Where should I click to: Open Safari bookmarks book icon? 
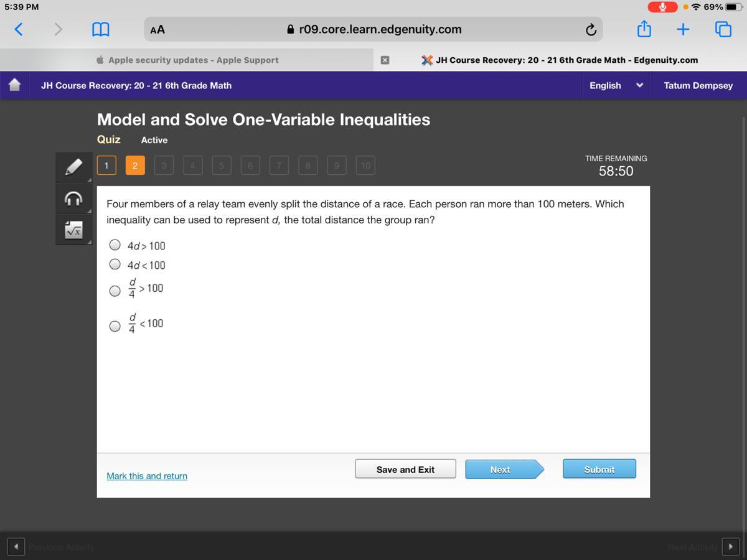tap(101, 29)
